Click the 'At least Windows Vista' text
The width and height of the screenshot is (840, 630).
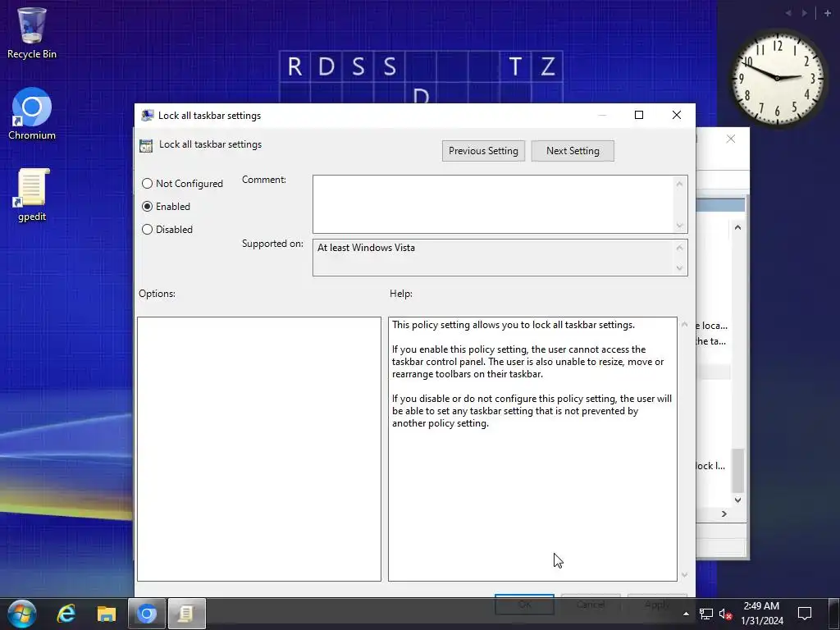click(366, 248)
